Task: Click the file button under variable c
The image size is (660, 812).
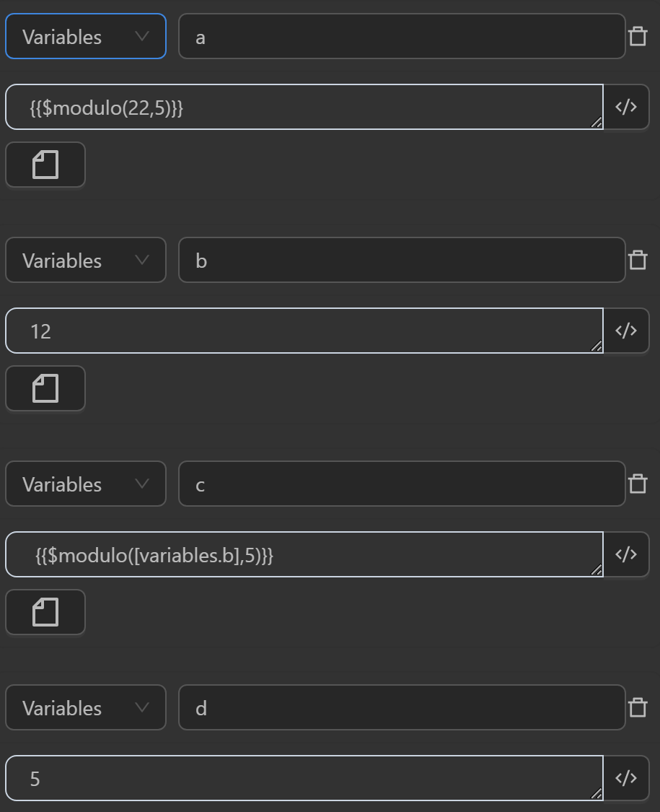Action: tap(45, 612)
